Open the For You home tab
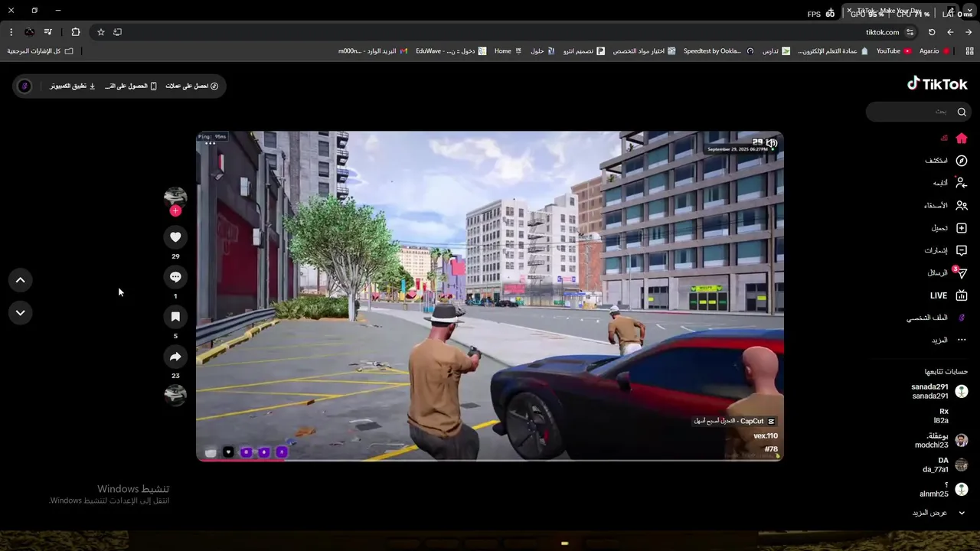Image resolution: width=980 pixels, height=551 pixels. [953, 139]
